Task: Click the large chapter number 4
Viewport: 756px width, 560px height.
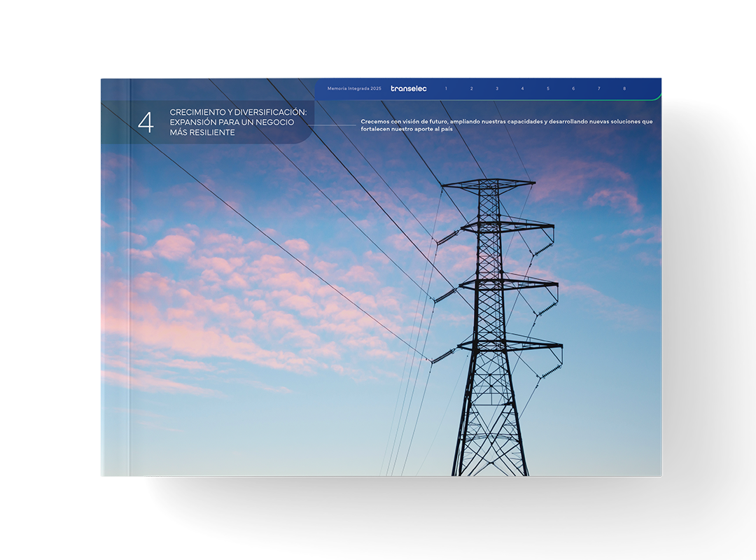Action: click(x=146, y=122)
